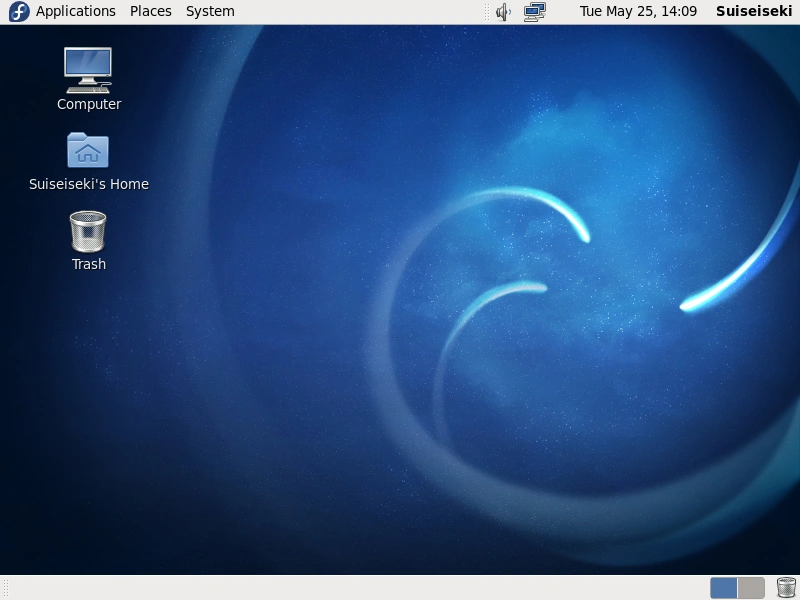The width and height of the screenshot is (800, 600).
Task: Click the grip handle beside the volume icon
Action: coord(487,12)
